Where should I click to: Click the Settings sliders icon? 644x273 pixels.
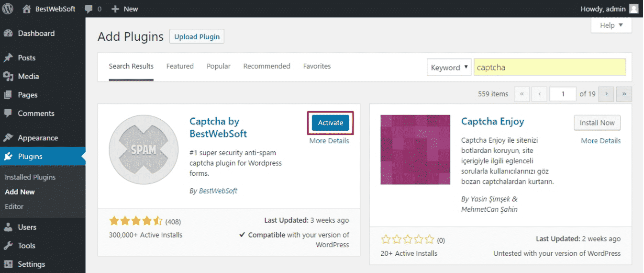[x=8, y=264]
